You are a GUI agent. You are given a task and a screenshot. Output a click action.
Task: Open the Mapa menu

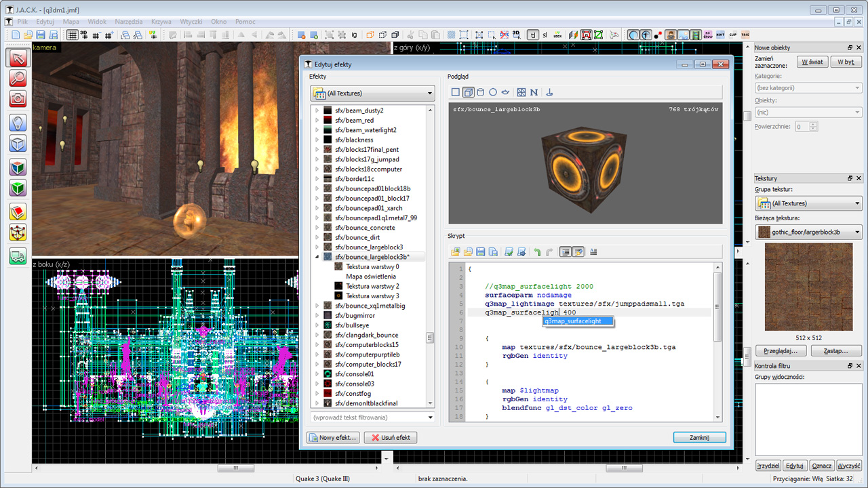click(x=71, y=22)
